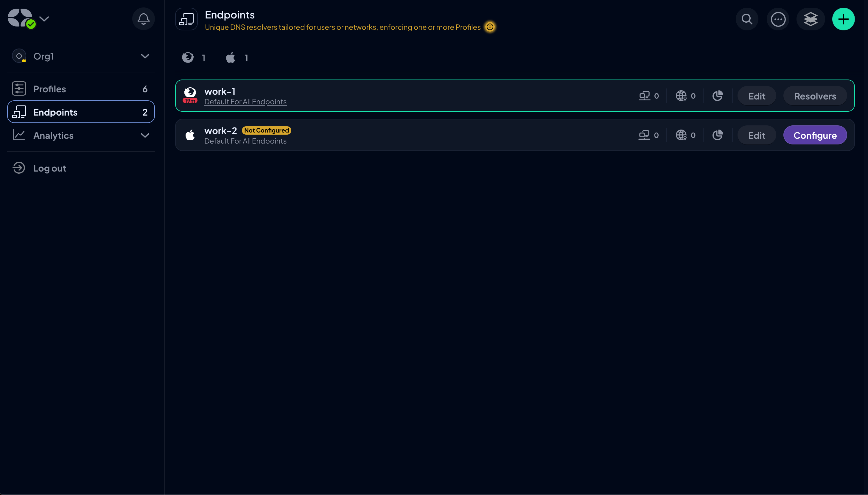Click the notification bell icon

pyautogui.click(x=143, y=19)
